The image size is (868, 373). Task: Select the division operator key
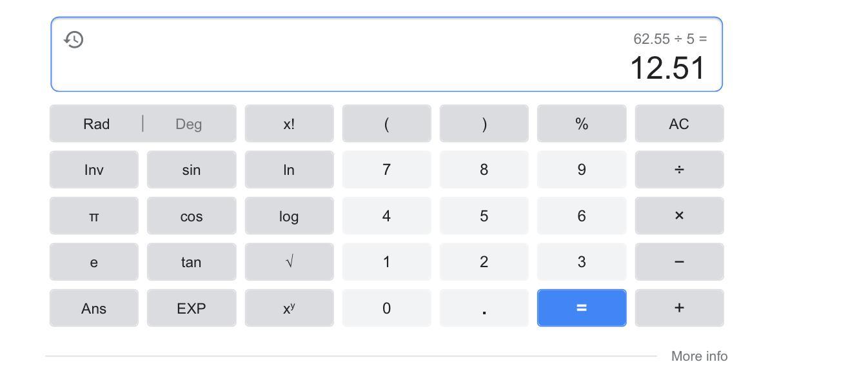(x=679, y=170)
